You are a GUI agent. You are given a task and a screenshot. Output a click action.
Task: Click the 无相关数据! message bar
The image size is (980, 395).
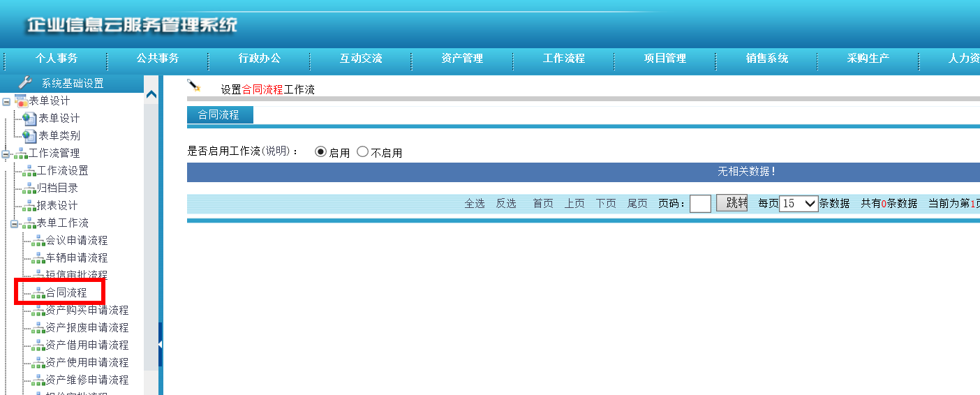pyautogui.click(x=584, y=172)
